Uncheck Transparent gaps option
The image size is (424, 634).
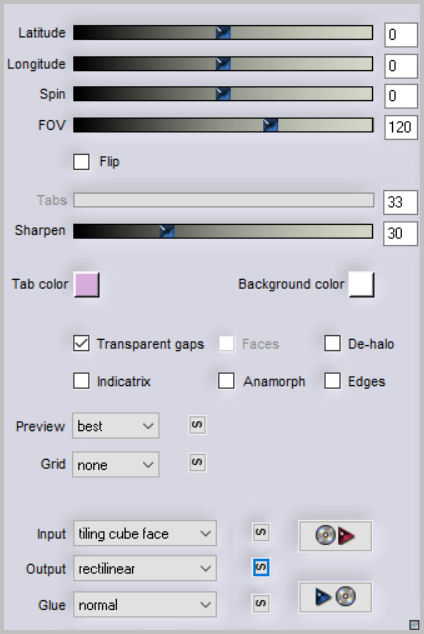coord(81,344)
